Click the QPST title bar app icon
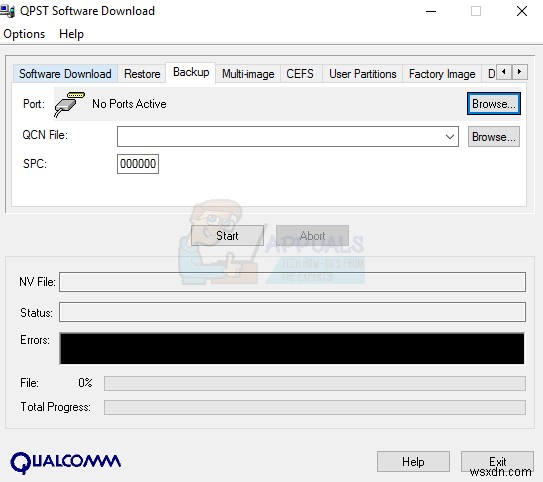This screenshot has height=482, width=543. pos(7,11)
